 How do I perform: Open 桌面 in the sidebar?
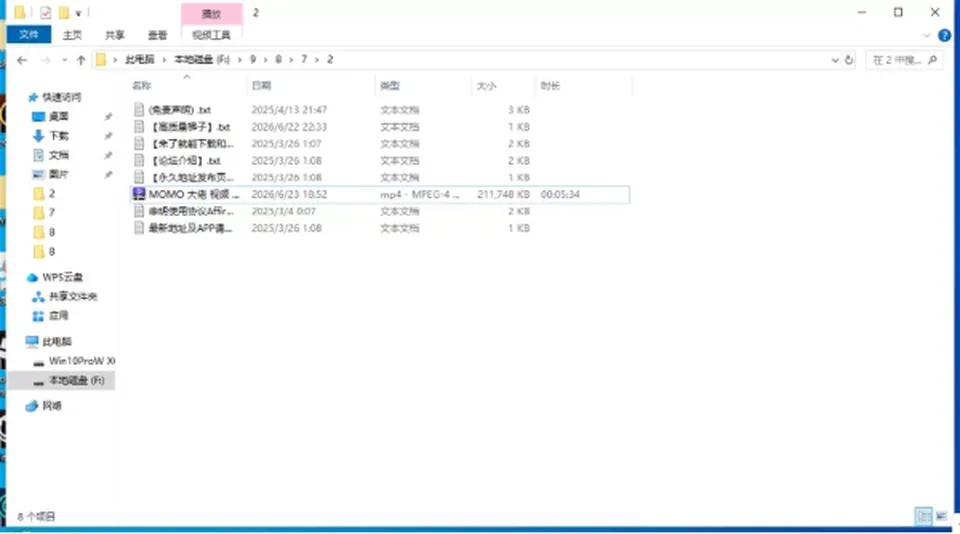pos(59,116)
